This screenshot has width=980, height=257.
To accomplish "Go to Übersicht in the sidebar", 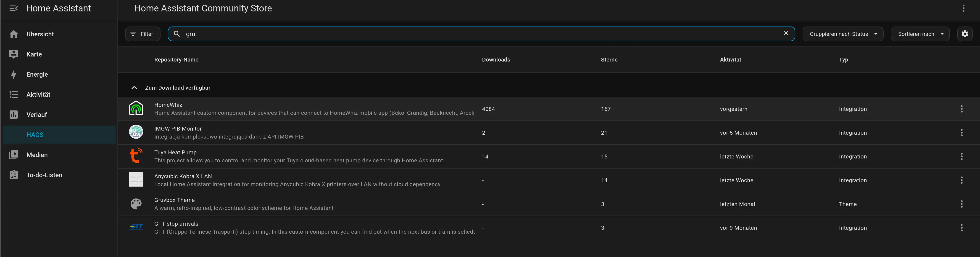I will [x=59, y=34].
